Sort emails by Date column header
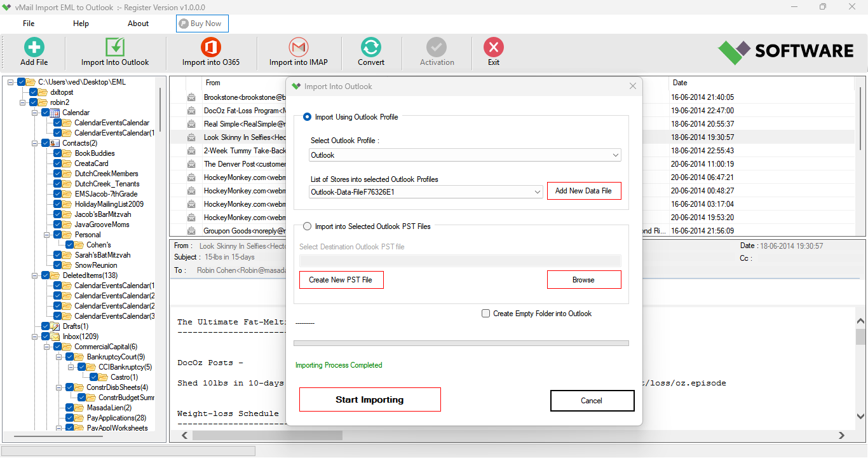The image size is (868, 458). click(680, 83)
